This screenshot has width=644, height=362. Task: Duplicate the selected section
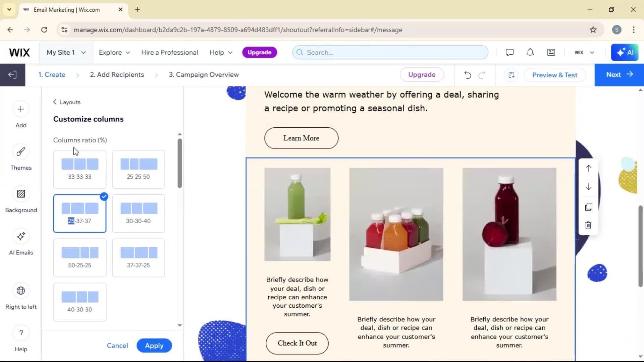588,207
